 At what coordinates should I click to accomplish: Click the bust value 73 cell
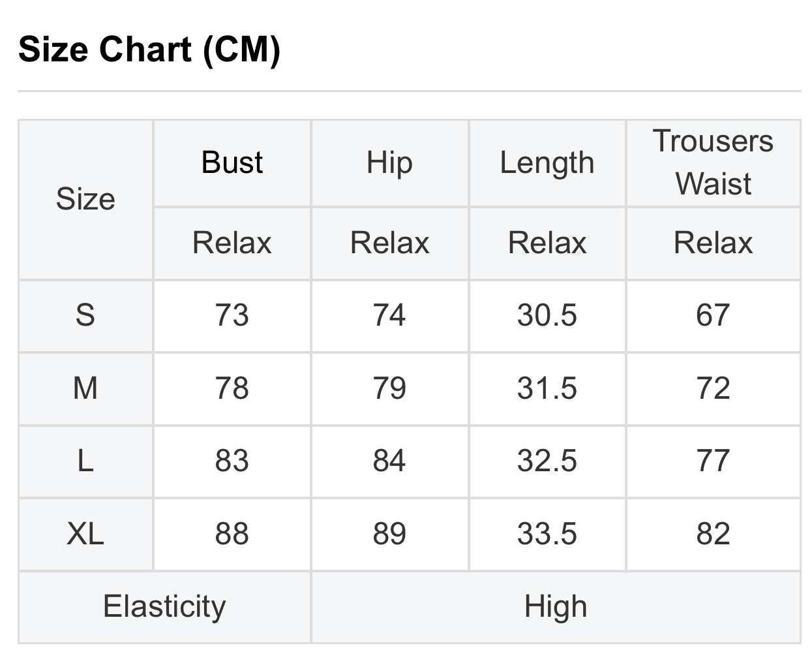pyautogui.click(x=232, y=316)
